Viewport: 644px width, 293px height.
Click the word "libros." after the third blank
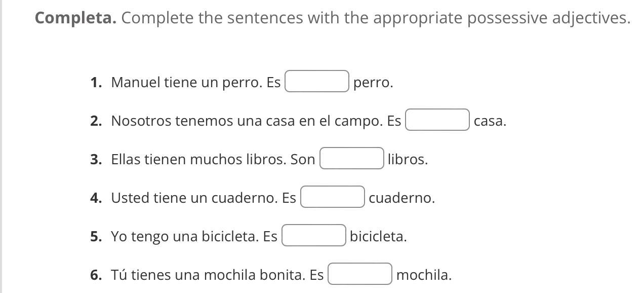point(408,160)
